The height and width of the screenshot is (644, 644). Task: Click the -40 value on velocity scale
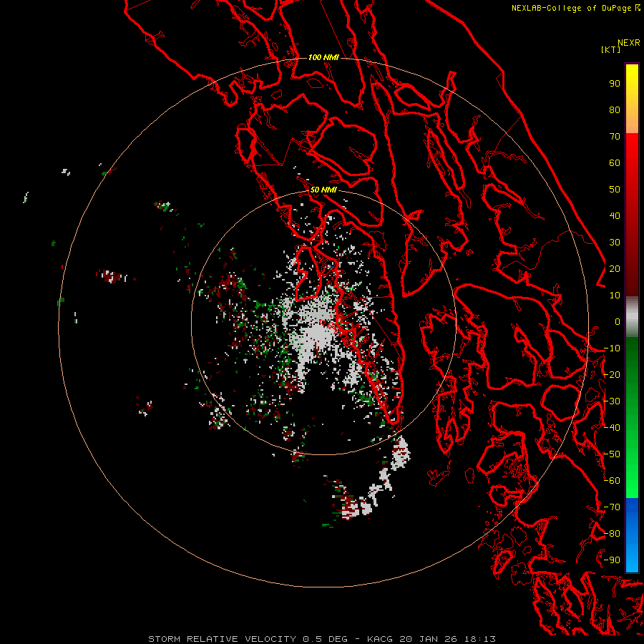[612, 428]
